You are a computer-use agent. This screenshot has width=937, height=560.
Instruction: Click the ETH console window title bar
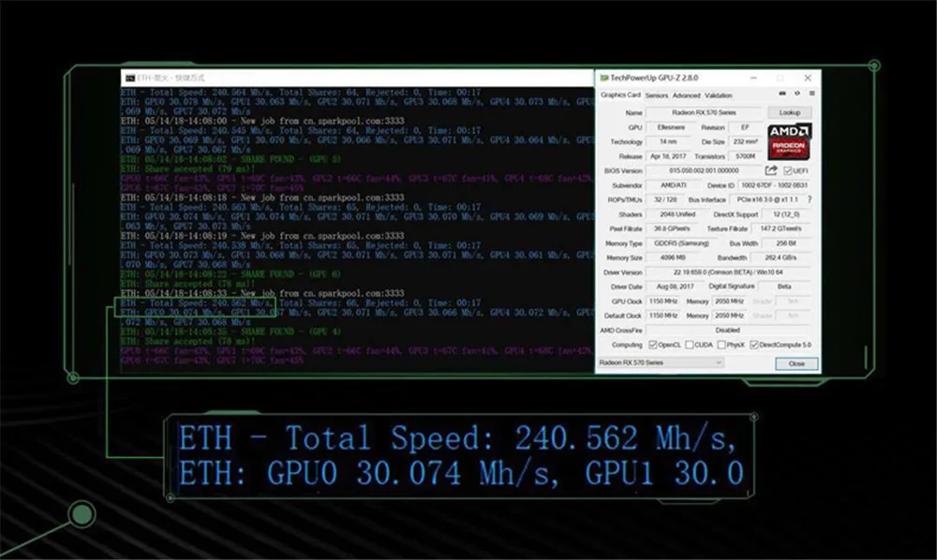357,79
